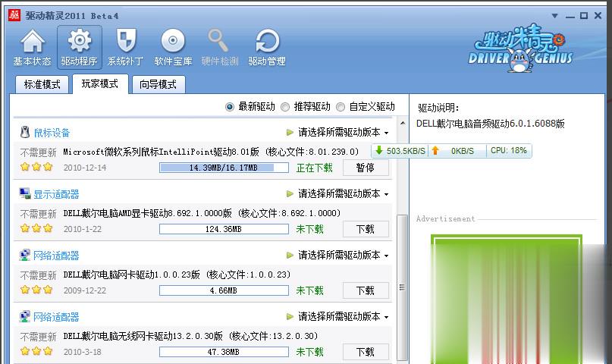The image size is (612, 364).
Task: Select the 自定义驱动 radio button
Action: tap(341, 106)
